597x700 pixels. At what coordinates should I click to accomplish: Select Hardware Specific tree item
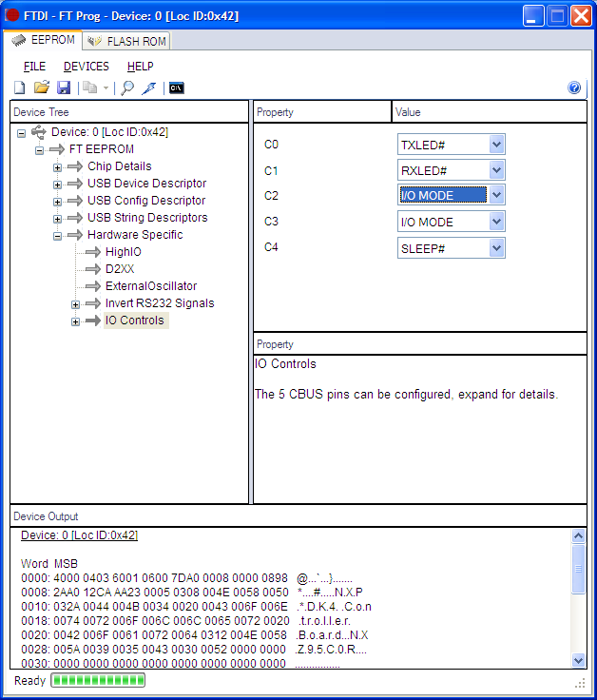coord(135,234)
